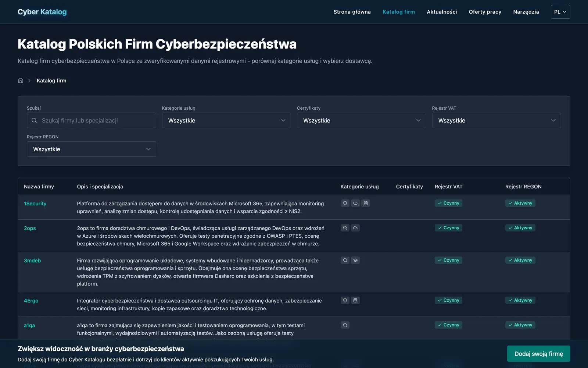The width and height of the screenshot is (588, 368).
Task: Click the magnifier category icon in 2ops row
Action: [345, 228]
